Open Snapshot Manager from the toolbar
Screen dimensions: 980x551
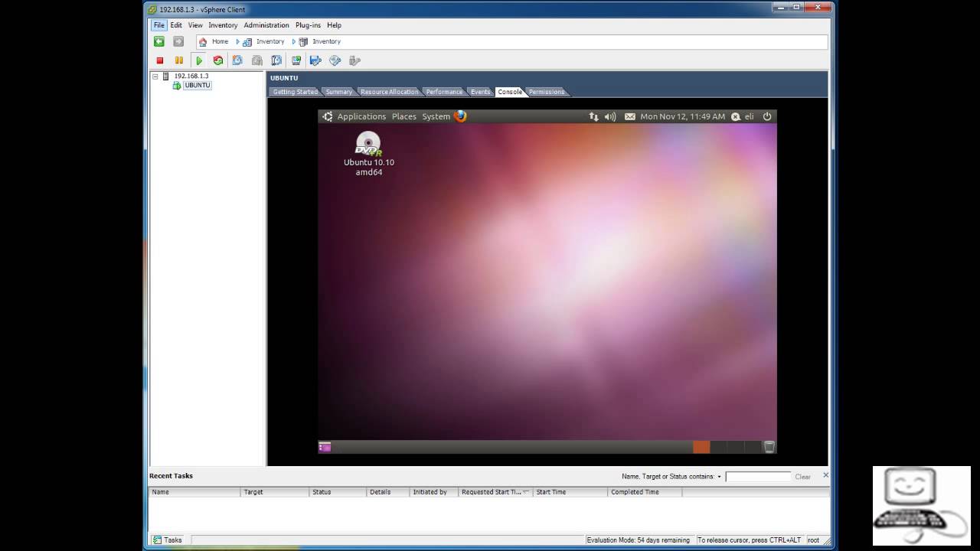(276, 60)
